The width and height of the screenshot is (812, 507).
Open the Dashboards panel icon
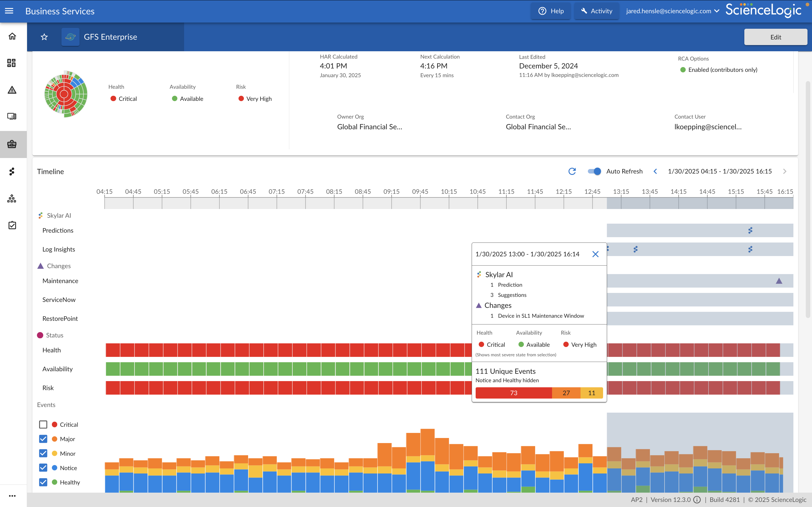(12, 63)
